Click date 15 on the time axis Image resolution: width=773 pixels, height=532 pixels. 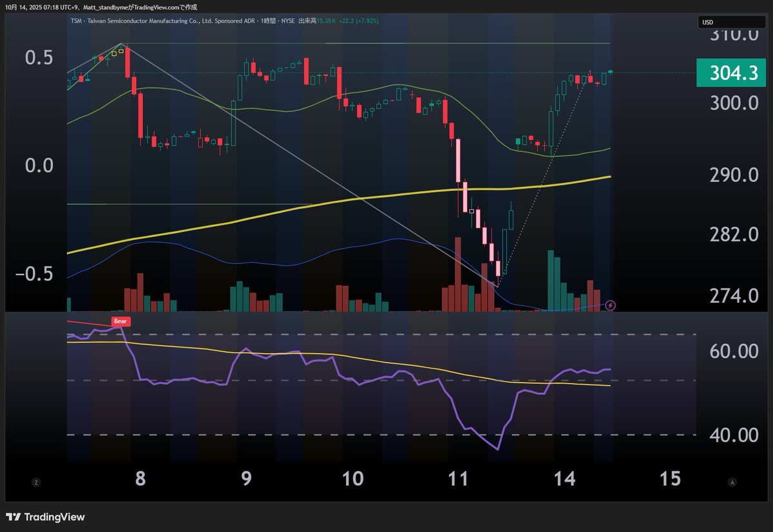coord(671,479)
